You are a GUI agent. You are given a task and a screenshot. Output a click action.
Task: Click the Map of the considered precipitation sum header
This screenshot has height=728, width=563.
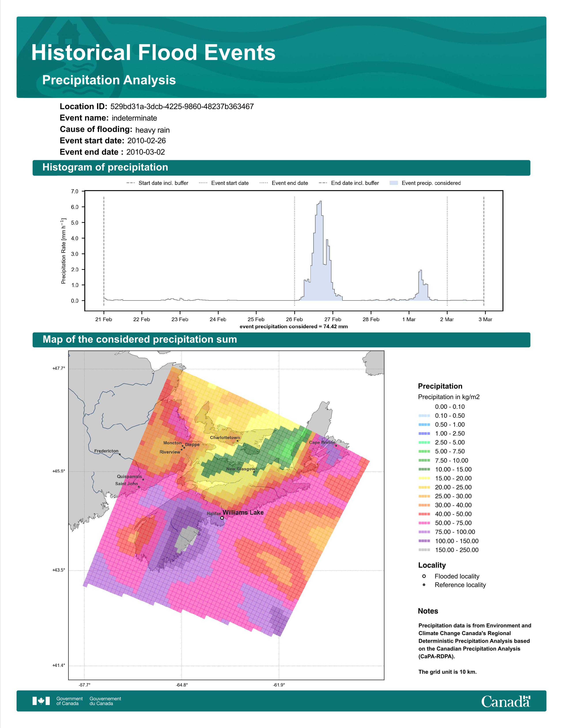(281, 340)
